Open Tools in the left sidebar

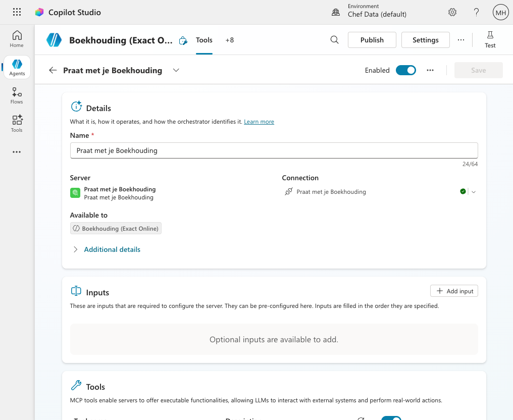(x=17, y=124)
